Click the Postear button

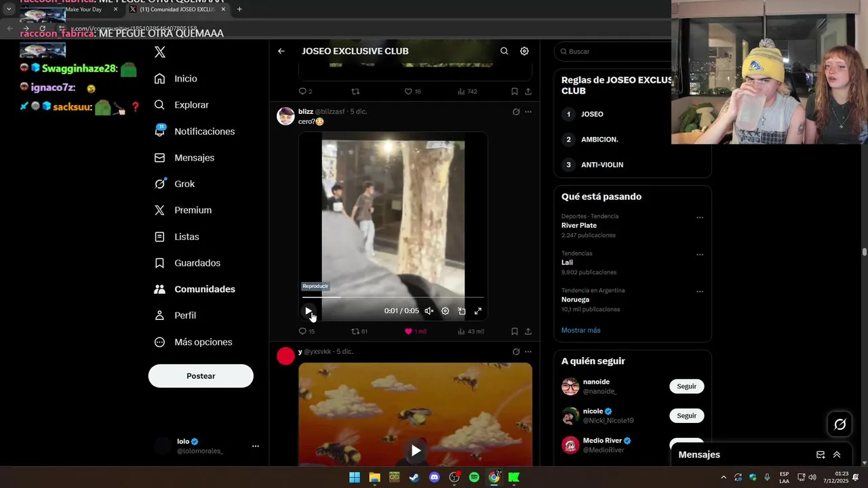(201, 376)
